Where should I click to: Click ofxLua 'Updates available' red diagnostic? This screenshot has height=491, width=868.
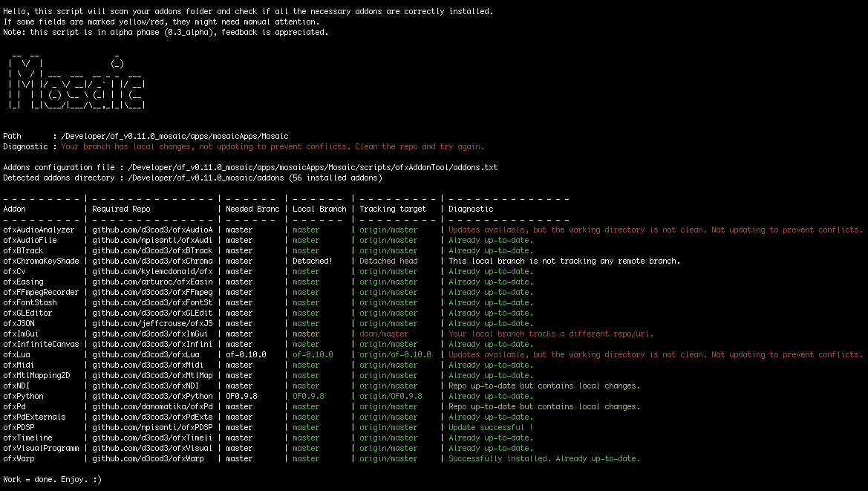(656, 355)
